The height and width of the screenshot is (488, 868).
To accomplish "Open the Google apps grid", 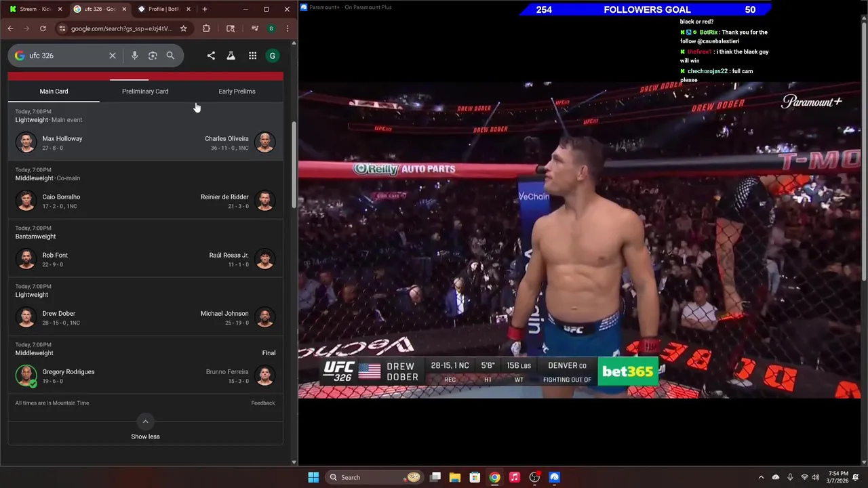I will [x=252, y=56].
